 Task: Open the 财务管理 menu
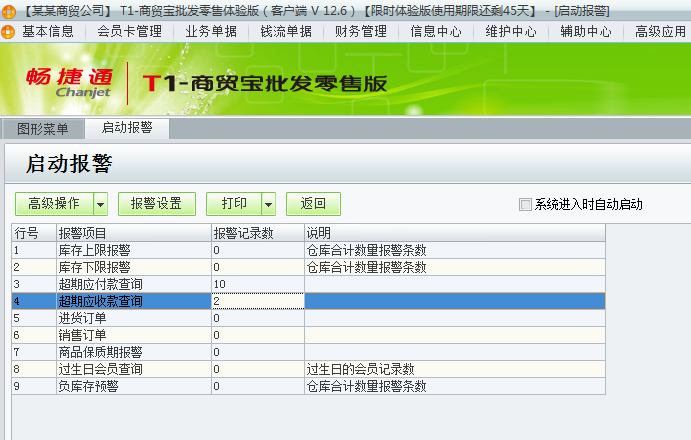[x=361, y=32]
